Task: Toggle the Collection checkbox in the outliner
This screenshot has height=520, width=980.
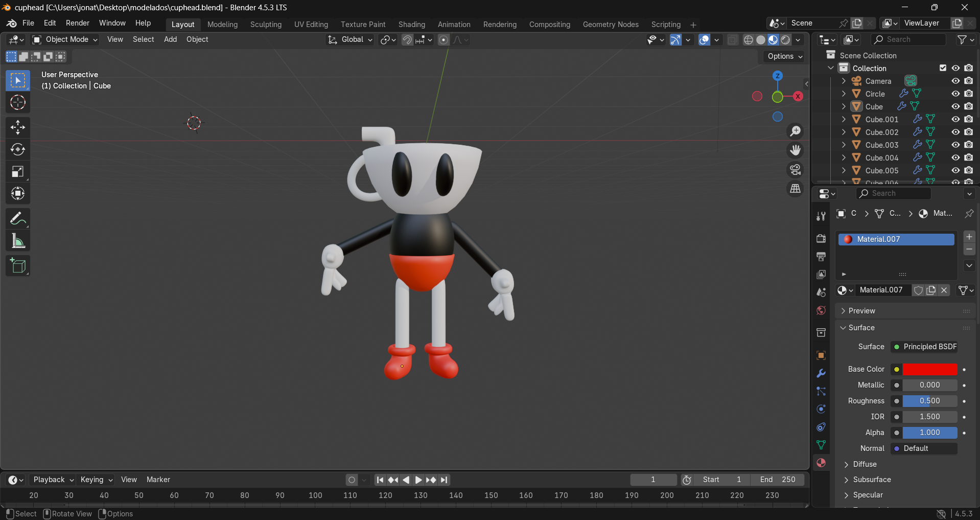Action: (x=943, y=67)
